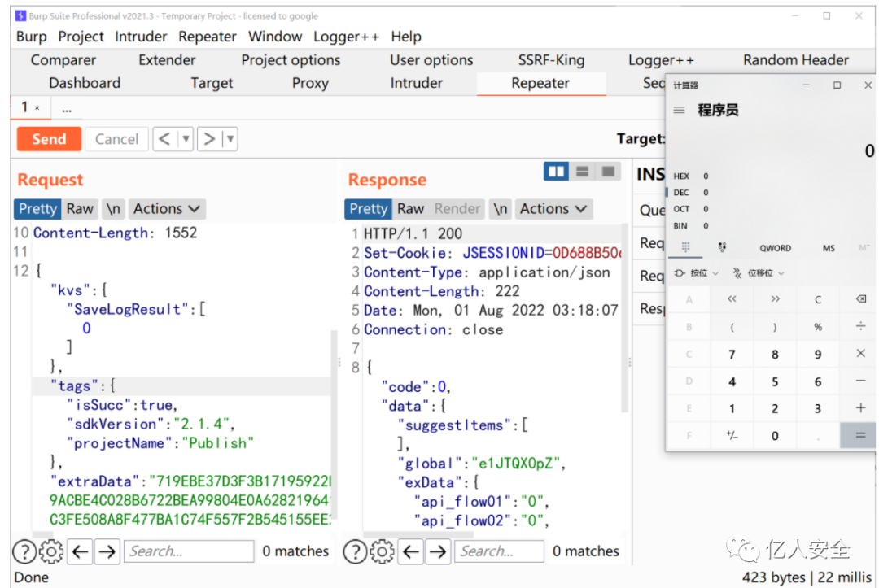
Task: Switch response to Render view
Action: click(457, 209)
